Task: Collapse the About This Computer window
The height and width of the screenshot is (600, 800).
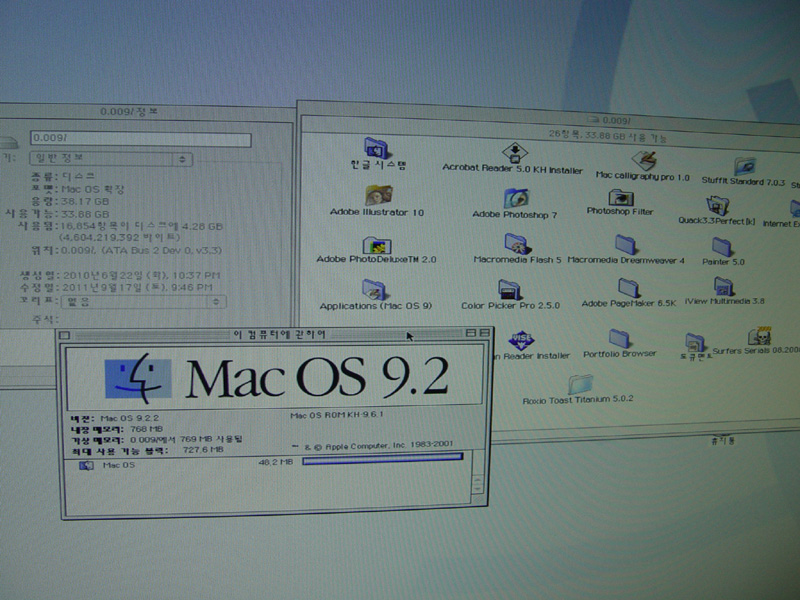Action: (x=485, y=333)
